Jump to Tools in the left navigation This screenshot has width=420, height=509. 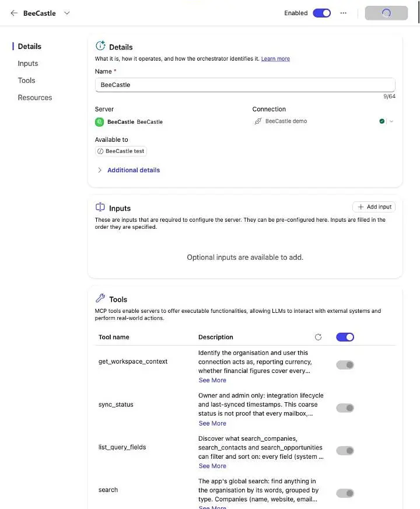coord(27,81)
